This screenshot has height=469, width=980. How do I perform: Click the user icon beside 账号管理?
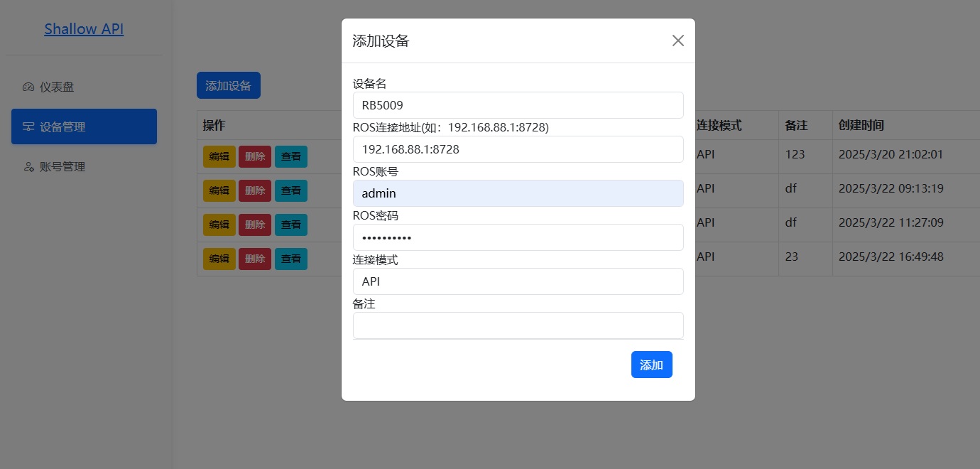click(x=28, y=166)
